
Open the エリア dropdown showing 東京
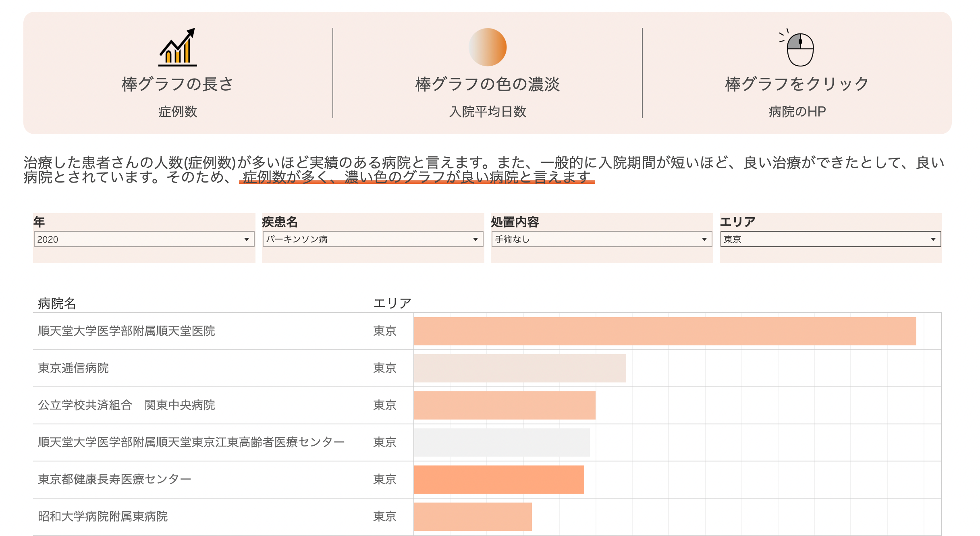pyautogui.click(x=830, y=239)
